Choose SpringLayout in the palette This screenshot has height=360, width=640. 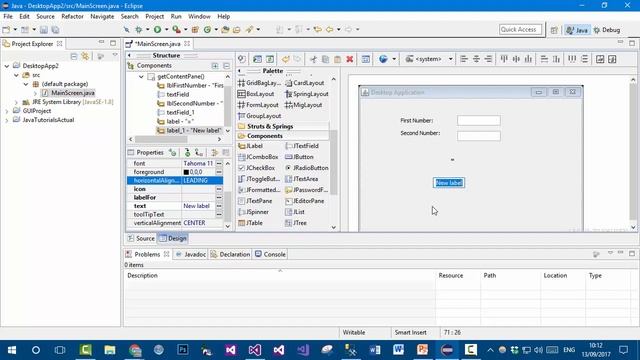point(307,94)
